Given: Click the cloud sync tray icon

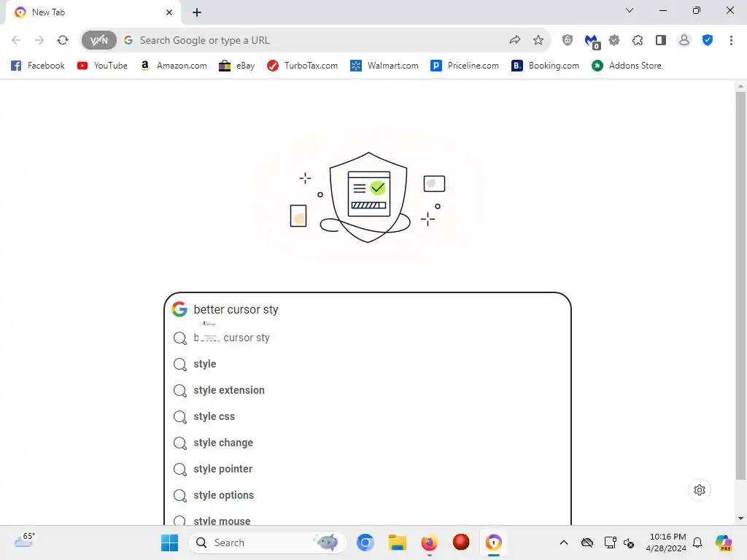Looking at the screenshot, I should (587, 542).
